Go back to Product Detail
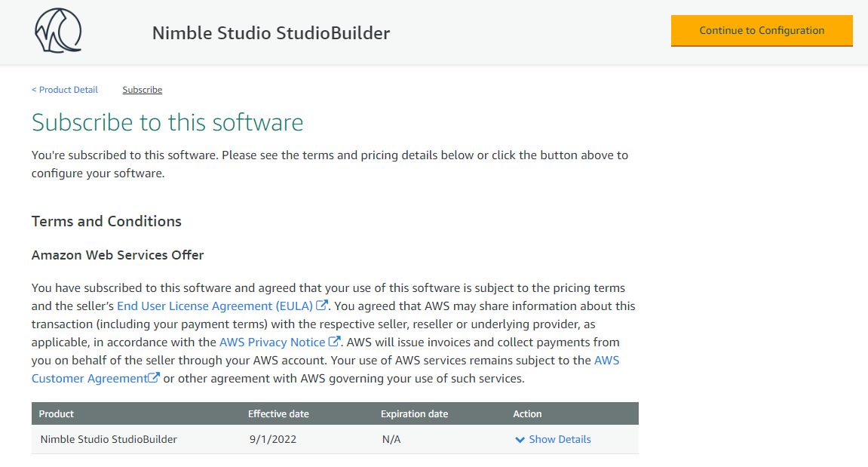Viewport: 868px width, 467px height. (x=65, y=90)
